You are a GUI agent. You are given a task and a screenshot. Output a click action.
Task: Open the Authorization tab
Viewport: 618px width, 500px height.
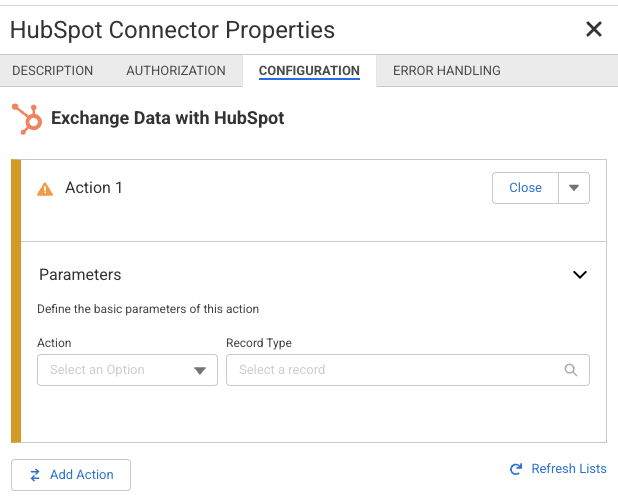click(x=176, y=71)
